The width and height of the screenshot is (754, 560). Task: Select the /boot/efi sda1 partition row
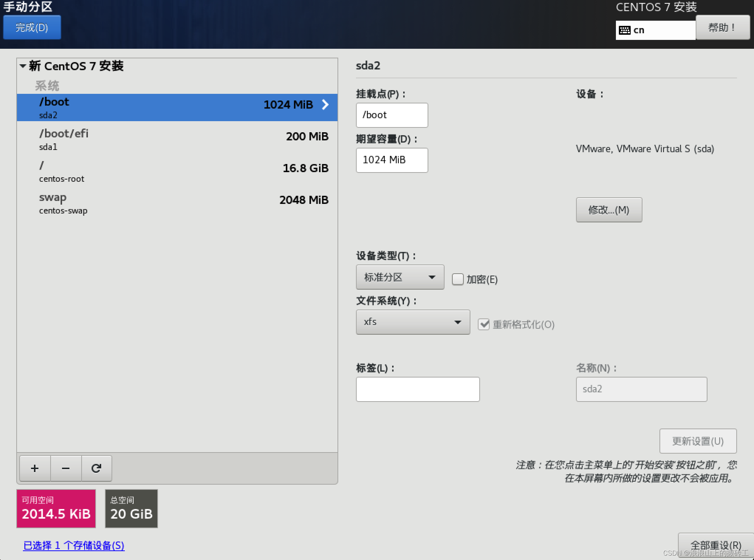click(177, 139)
